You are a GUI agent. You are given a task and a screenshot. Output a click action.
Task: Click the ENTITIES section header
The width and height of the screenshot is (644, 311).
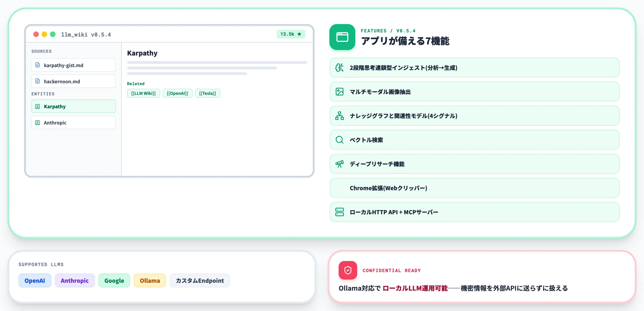(x=43, y=94)
